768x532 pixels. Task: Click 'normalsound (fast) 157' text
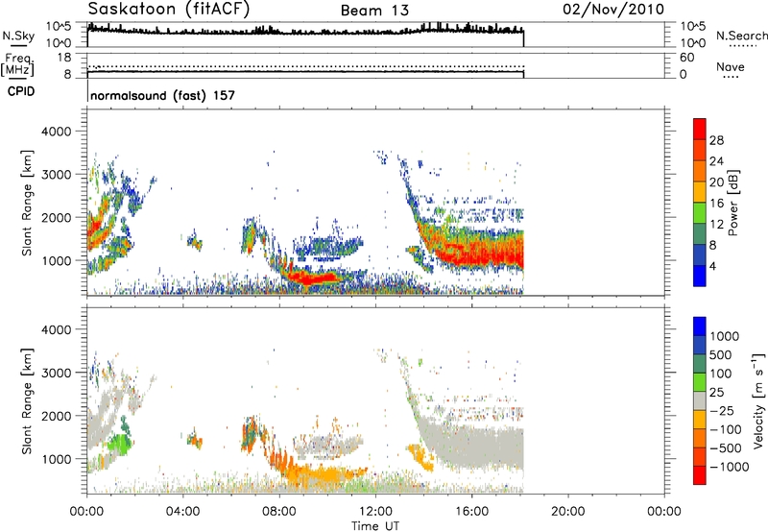pos(162,95)
